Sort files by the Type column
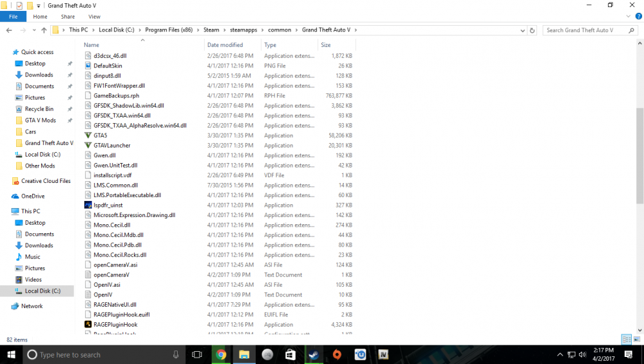 (289, 45)
